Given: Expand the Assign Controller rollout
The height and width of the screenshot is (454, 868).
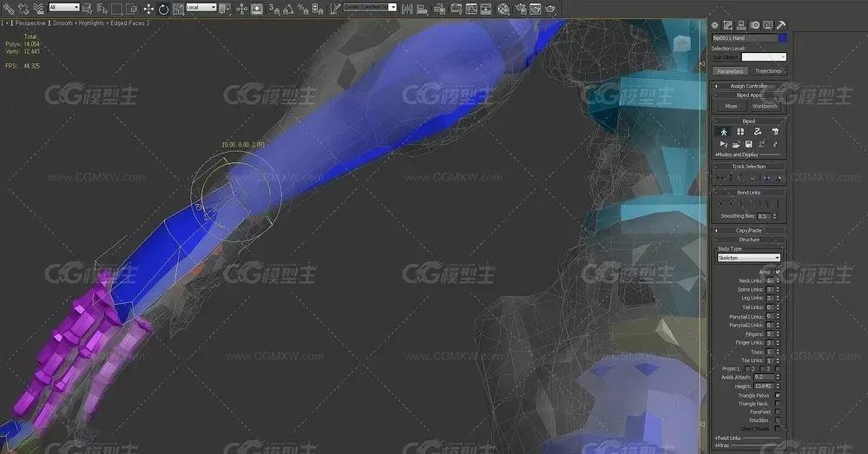Looking at the screenshot, I should [748, 86].
